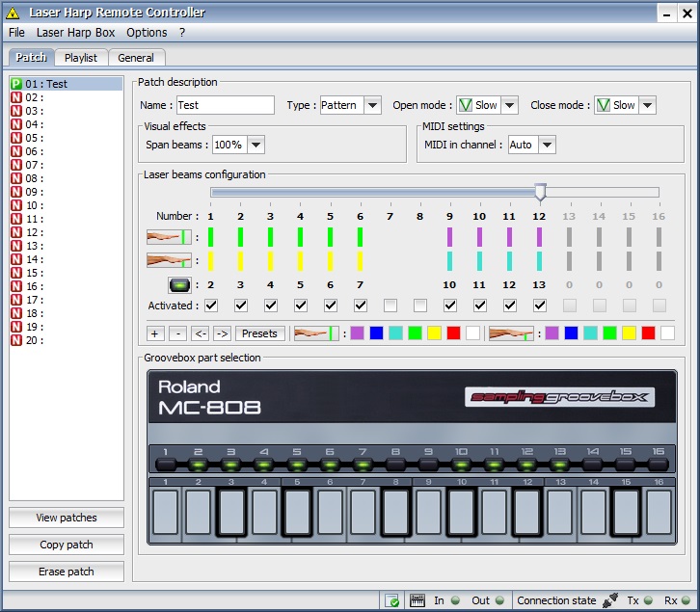Open the Options menu
Viewport: 700px width, 612px height.
(x=147, y=33)
